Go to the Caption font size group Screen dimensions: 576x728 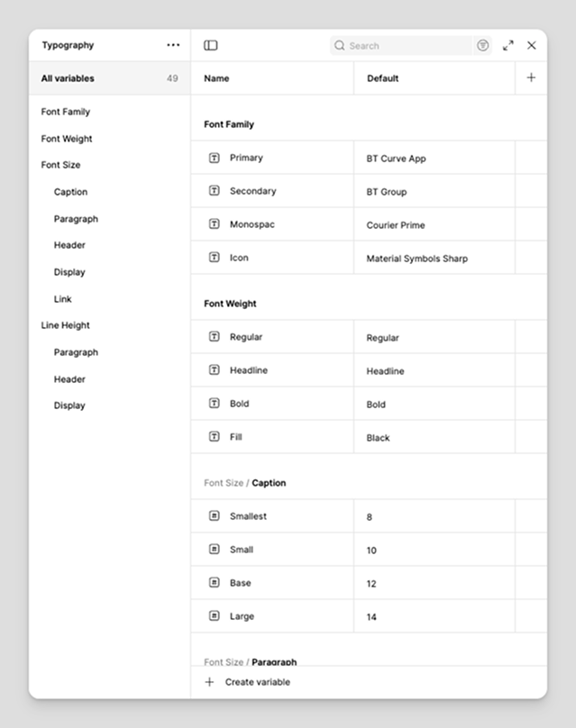(x=70, y=192)
